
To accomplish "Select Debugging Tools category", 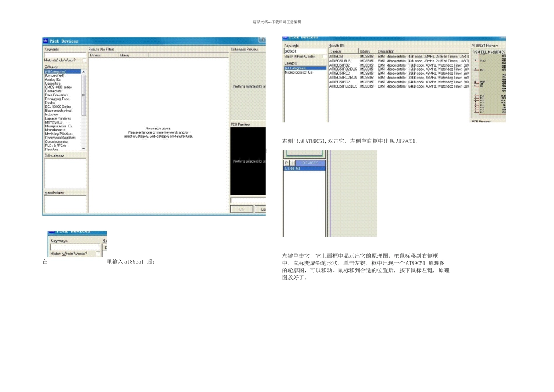I will [x=62, y=99].
